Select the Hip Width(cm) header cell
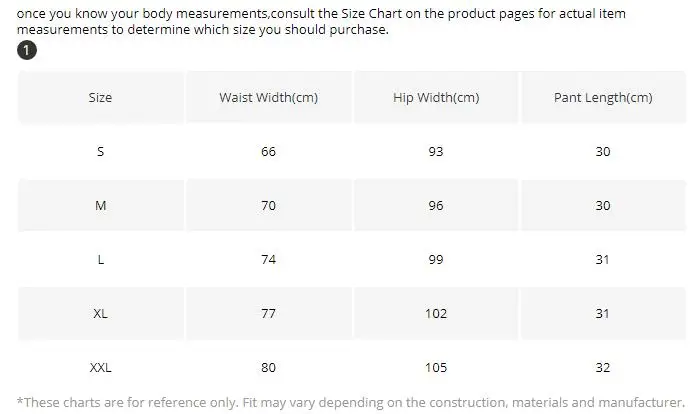This screenshot has height=414, width=693. (x=436, y=97)
